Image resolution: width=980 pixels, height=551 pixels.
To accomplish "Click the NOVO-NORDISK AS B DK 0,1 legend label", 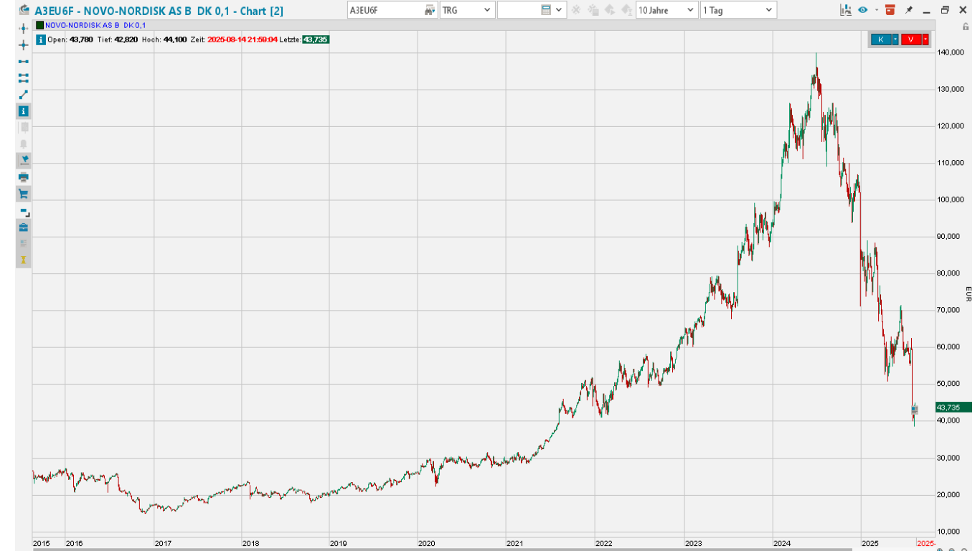I will point(95,25).
